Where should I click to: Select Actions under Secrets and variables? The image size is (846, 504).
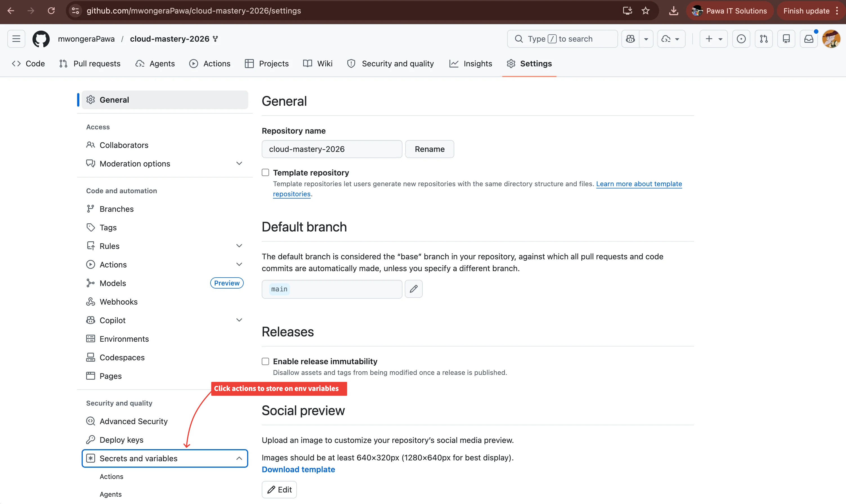[111, 476]
